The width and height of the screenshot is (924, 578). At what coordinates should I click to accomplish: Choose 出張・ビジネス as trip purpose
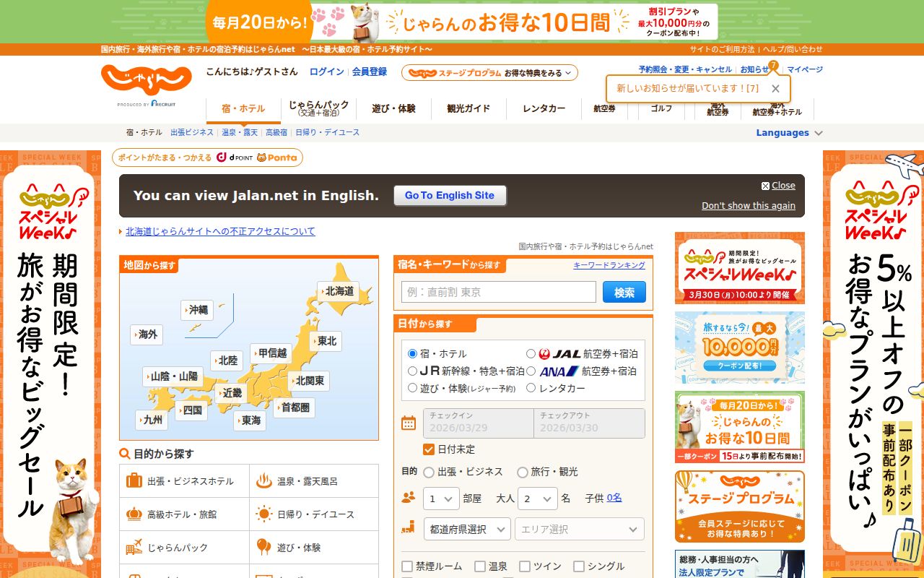pos(429,473)
